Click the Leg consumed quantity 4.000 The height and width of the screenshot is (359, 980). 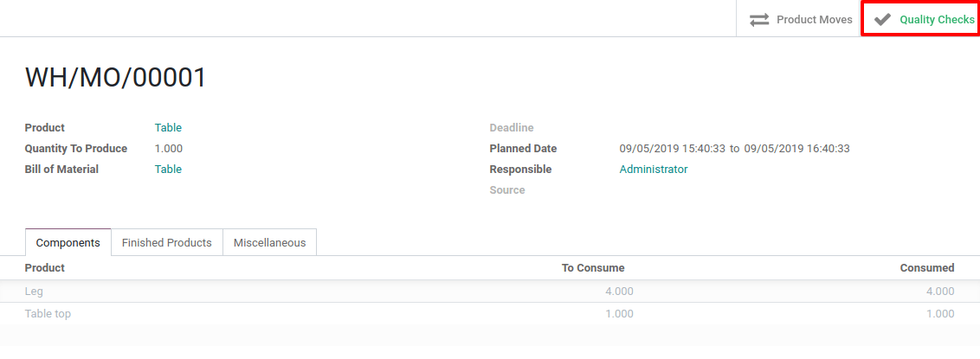[x=939, y=292]
